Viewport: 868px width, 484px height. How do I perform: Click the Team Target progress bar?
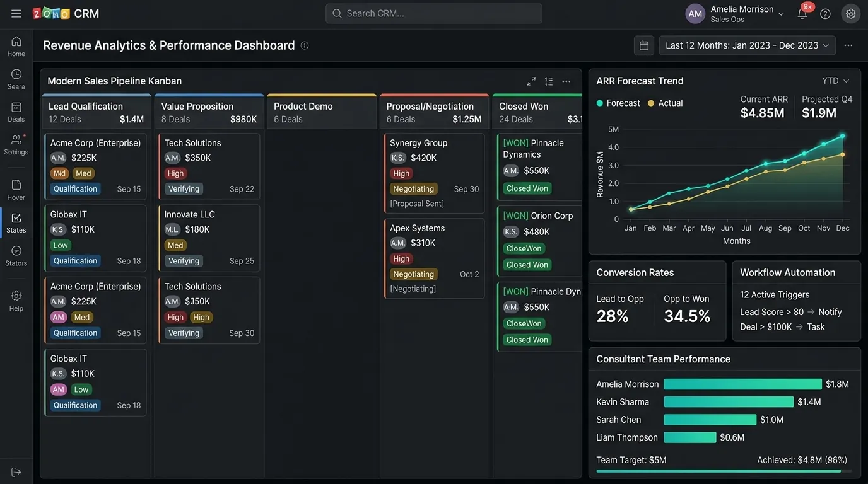point(724,471)
